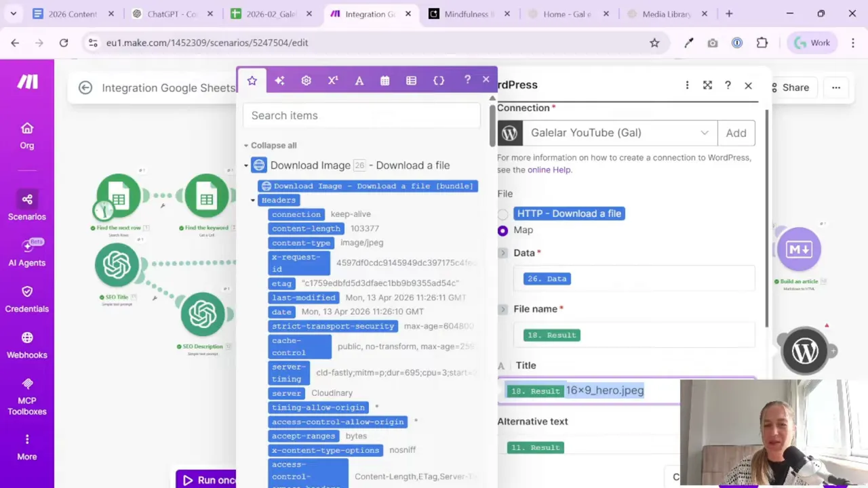Open Credentials in the sidebar
This screenshot has width=868, height=488.
tap(27, 299)
